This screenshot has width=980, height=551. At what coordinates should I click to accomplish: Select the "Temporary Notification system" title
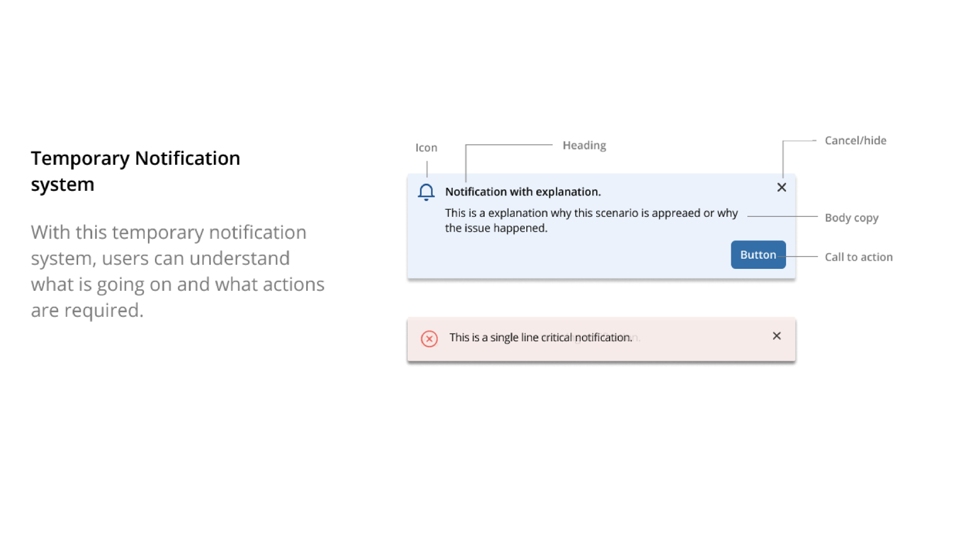point(135,171)
